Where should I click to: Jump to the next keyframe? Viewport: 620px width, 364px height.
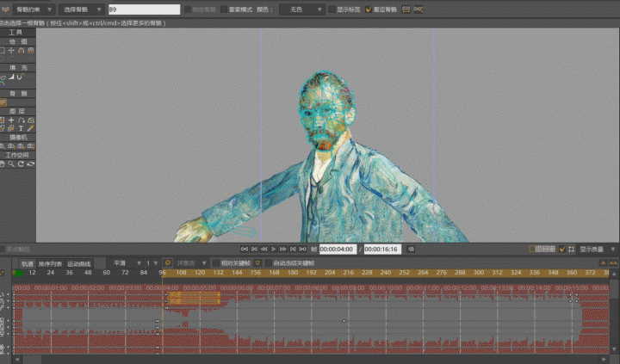pos(293,249)
